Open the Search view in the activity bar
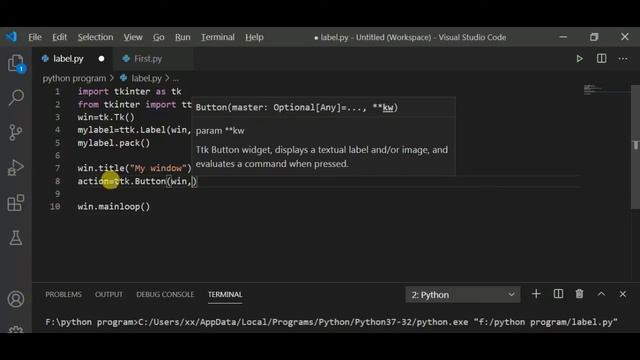 click(x=16, y=98)
